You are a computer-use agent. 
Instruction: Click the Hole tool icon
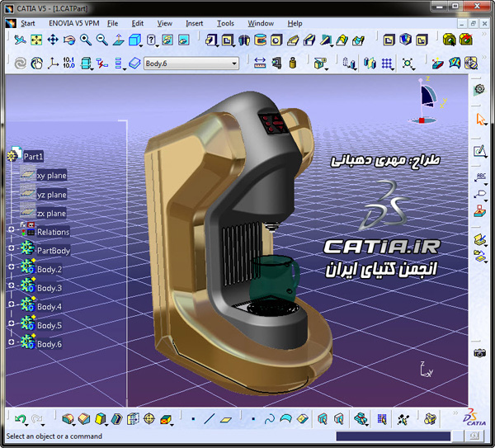click(277, 40)
